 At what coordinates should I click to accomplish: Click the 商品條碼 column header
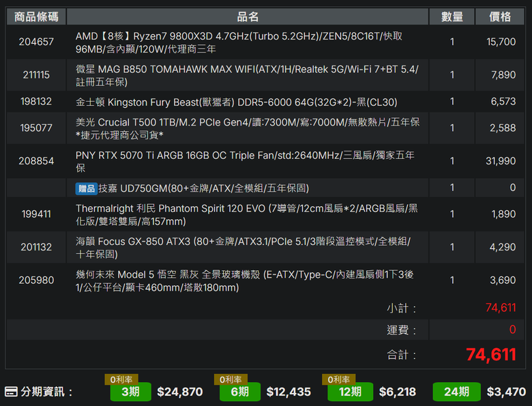tap(36, 16)
